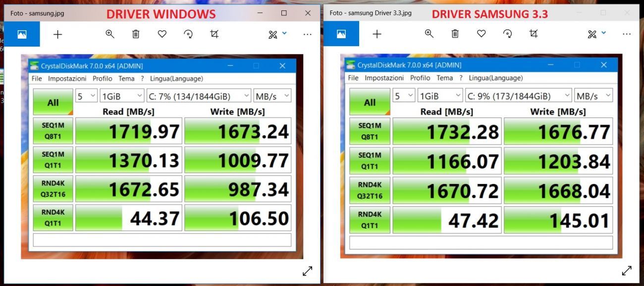
Task: Add left samsung.jpg photo to favorites
Action: [162, 34]
